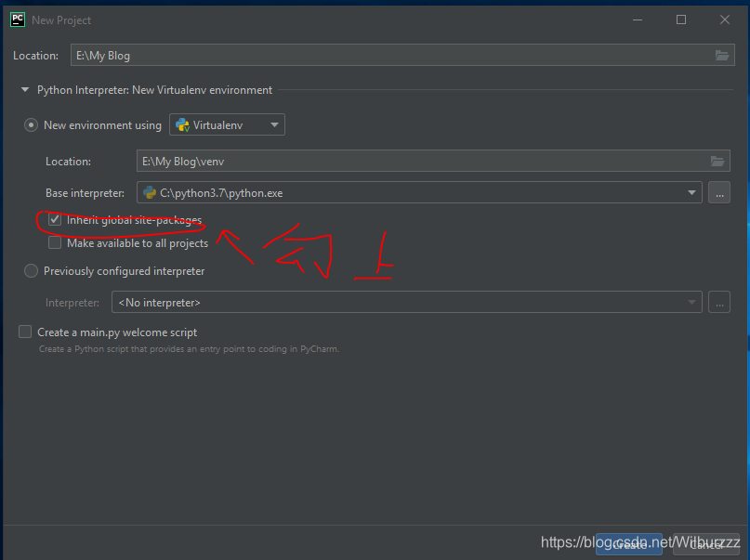Minimize the New Project dialog

[638, 20]
